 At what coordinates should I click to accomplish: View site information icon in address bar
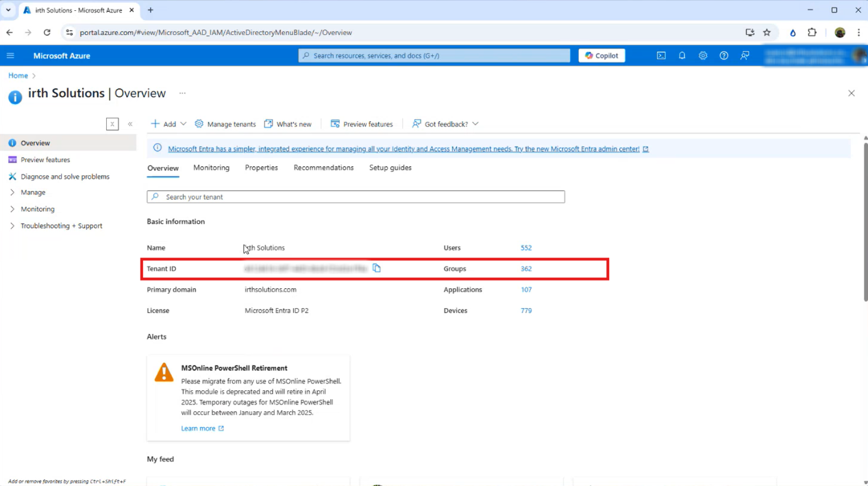pos(69,32)
